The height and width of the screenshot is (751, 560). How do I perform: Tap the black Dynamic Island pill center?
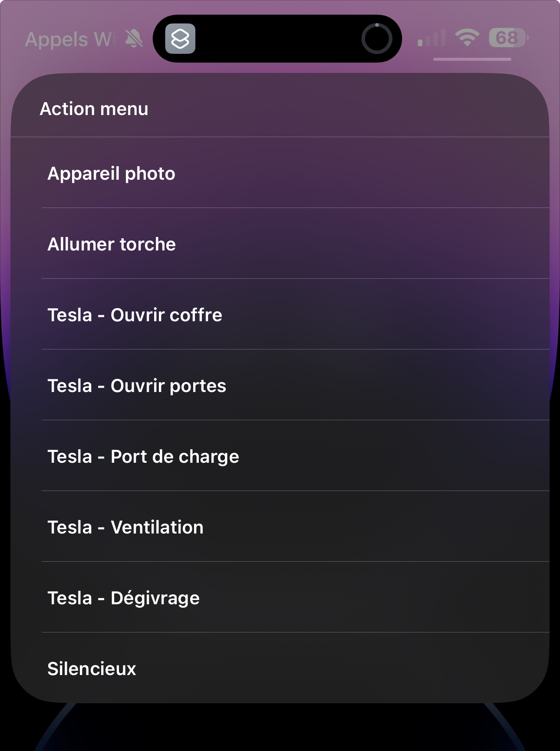click(x=277, y=39)
